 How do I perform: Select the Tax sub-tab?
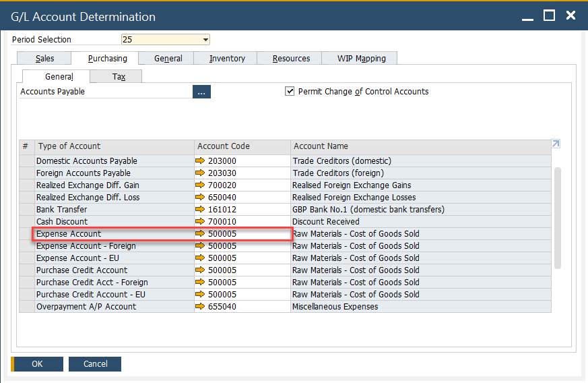click(x=119, y=77)
